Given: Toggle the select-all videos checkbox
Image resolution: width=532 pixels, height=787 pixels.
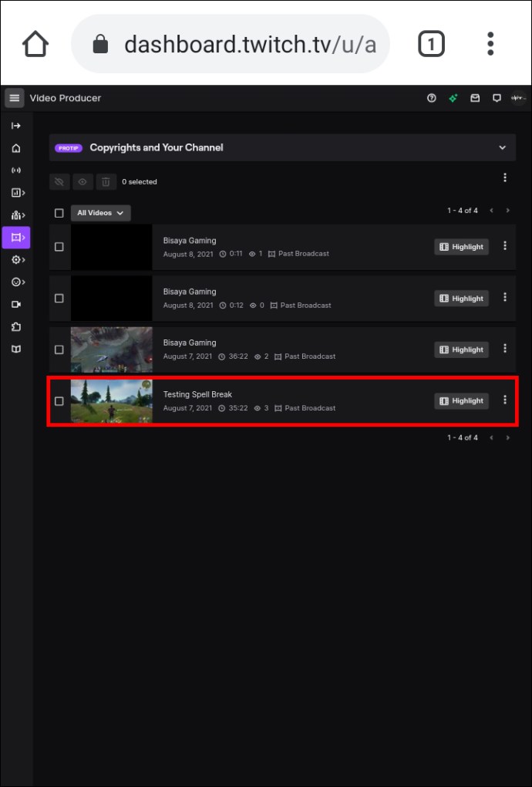Looking at the screenshot, I should click(x=59, y=213).
